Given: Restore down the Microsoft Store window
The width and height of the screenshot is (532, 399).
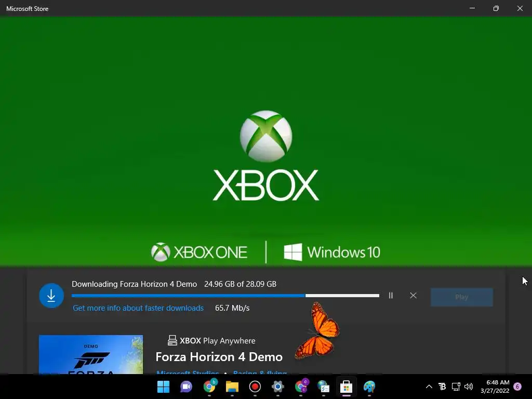Looking at the screenshot, I should tap(496, 8).
